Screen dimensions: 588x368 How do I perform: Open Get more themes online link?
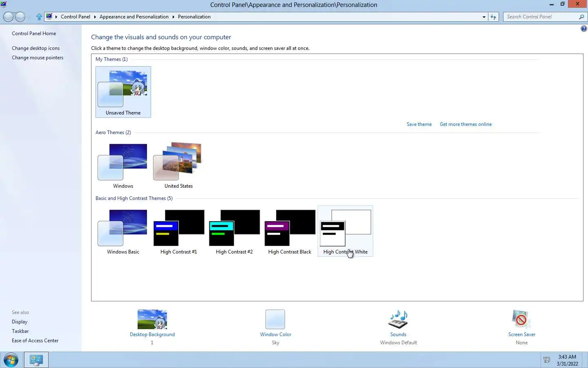[x=465, y=124]
